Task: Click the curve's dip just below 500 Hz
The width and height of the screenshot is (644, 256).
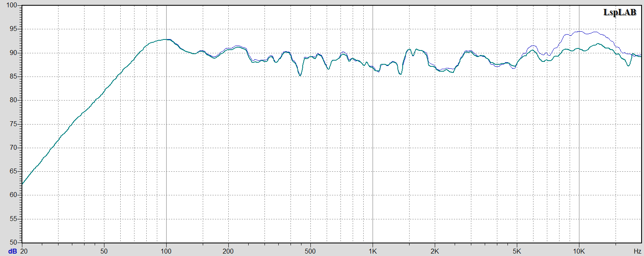Action: tap(300, 75)
